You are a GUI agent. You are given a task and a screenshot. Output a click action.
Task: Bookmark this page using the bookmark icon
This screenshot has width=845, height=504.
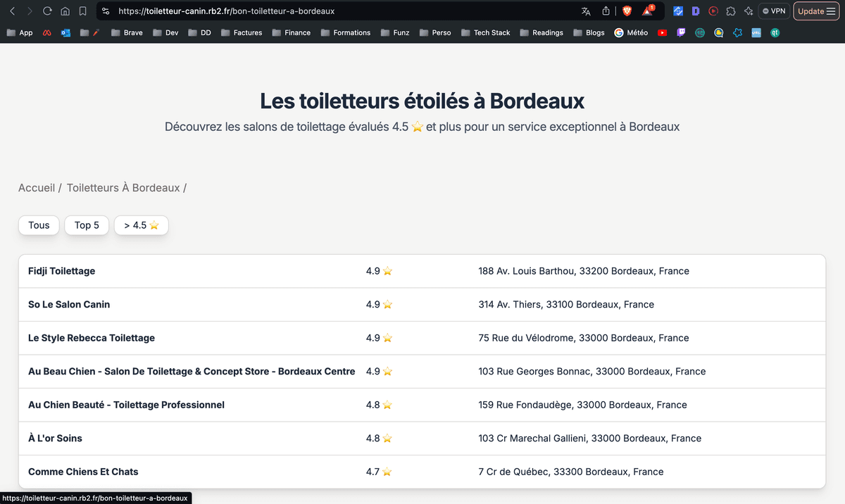pos(82,11)
